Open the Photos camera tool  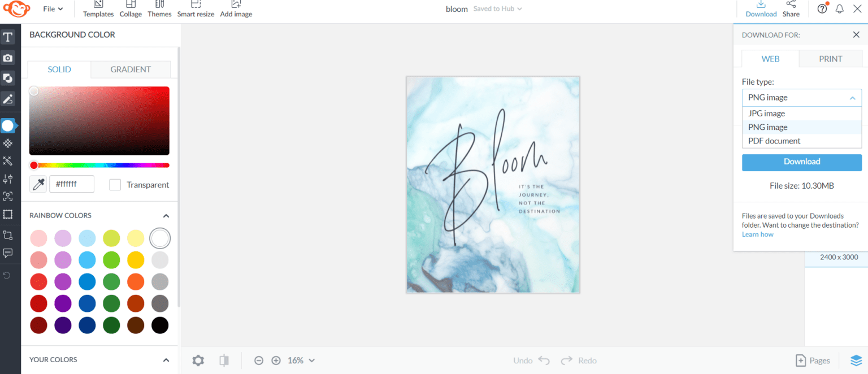tap(8, 58)
